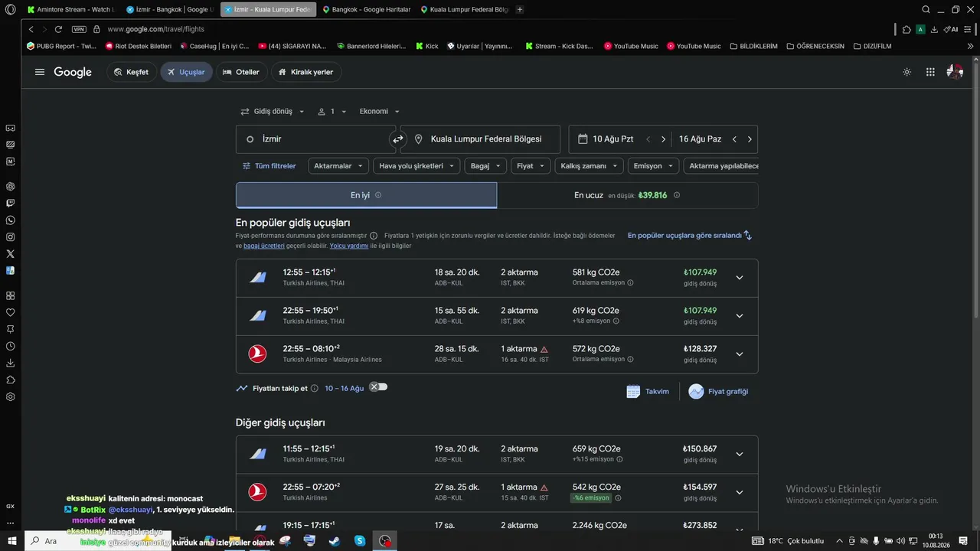
Task: Expand the 22:55 – 19:50 flight details
Action: click(739, 316)
